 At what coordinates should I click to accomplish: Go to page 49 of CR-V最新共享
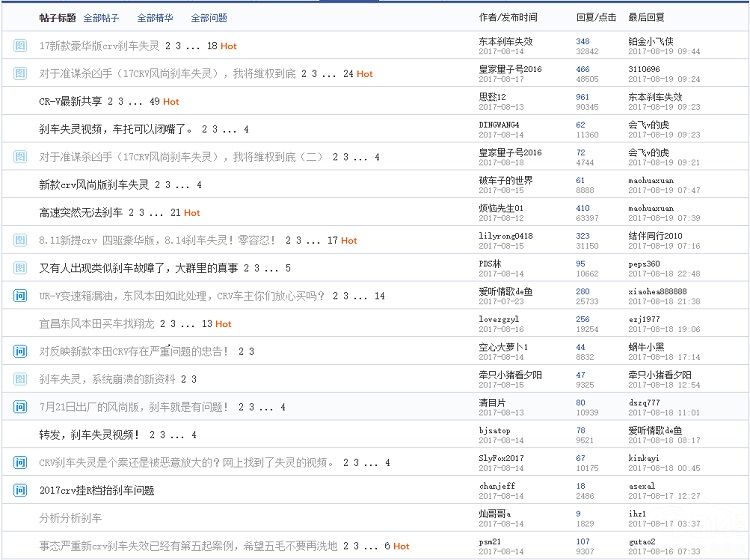pos(154,102)
